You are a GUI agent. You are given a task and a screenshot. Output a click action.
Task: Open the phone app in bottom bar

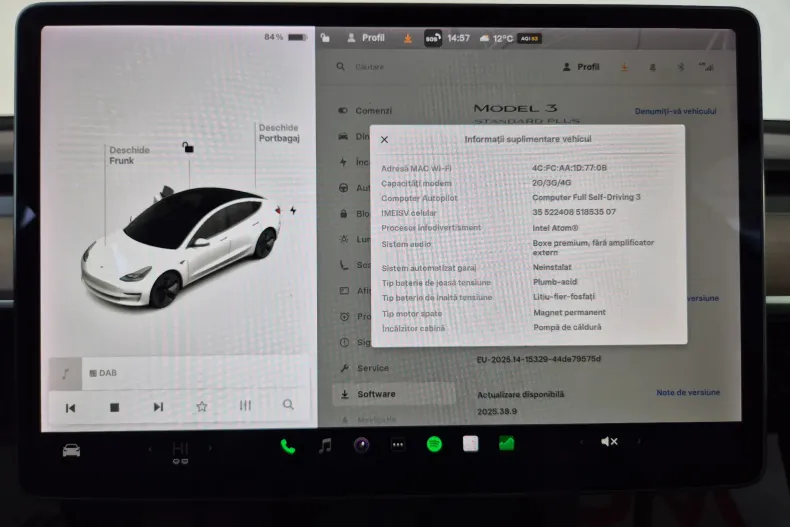[x=288, y=446]
